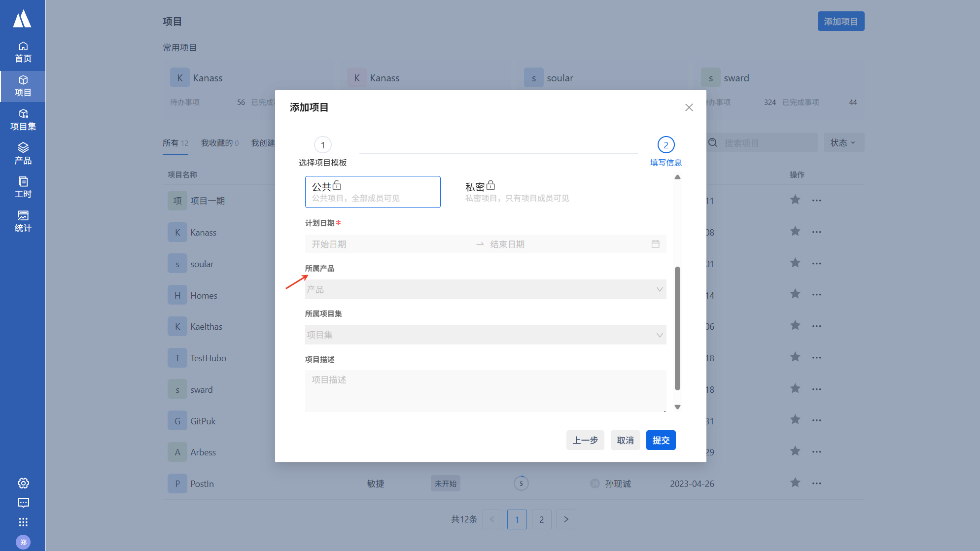Go back to step 1 选择项目模板
The height and width of the screenshot is (551, 980).
[x=323, y=145]
